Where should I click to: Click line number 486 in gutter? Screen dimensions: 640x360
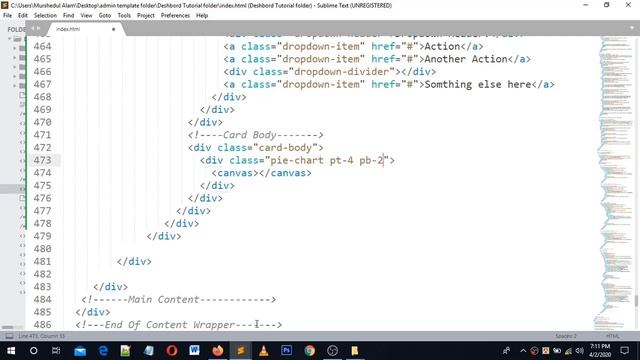[x=42, y=325]
